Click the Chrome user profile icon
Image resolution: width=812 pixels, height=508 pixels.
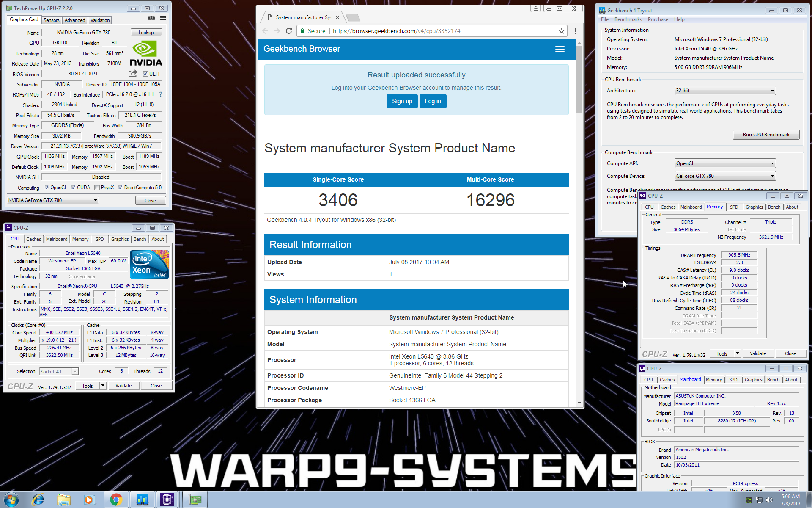[x=536, y=8]
